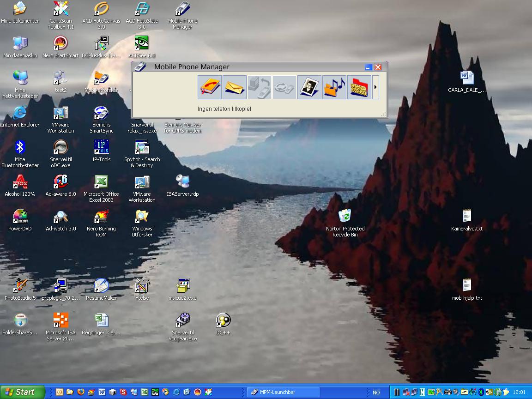
Task: Click the 'Ingen telefon tilkoplet' status text
Action: click(224, 109)
